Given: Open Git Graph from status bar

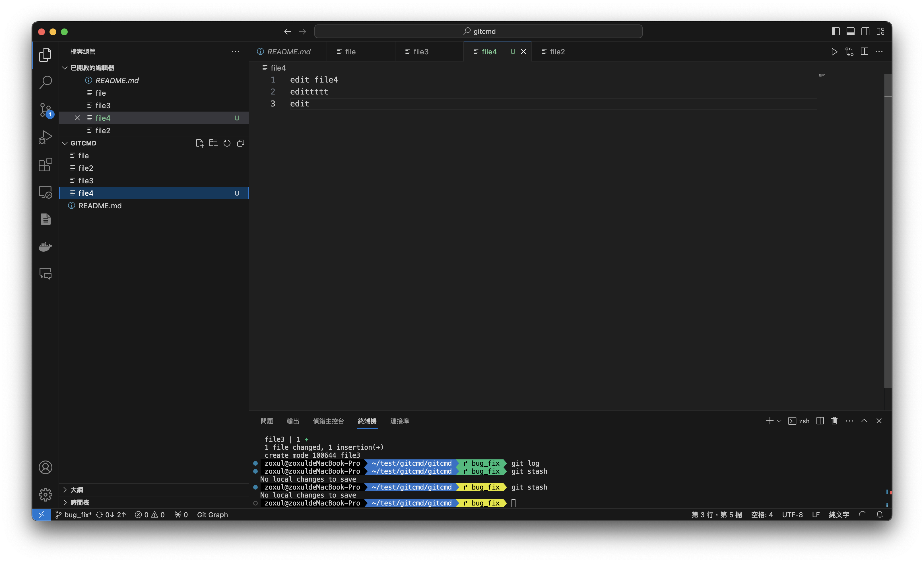Looking at the screenshot, I should (x=212, y=515).
